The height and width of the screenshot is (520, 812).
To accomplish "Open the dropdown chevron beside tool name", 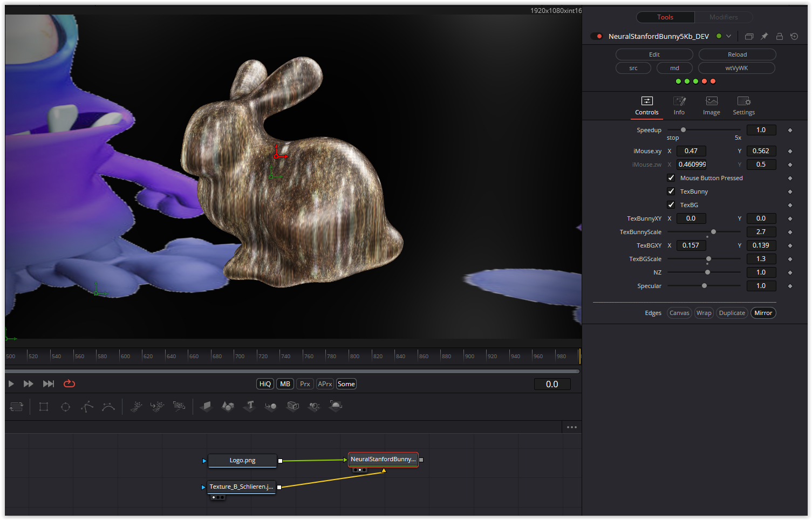I will pyautogui.click(x=728, y=36).
